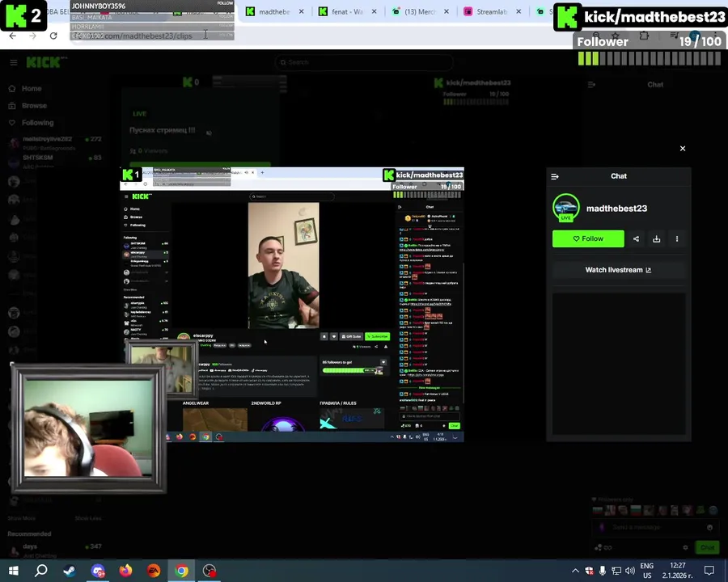Screen dimensions: 728x582
Task: Open Steam from the taskbar
Action: tap(70, 571)
